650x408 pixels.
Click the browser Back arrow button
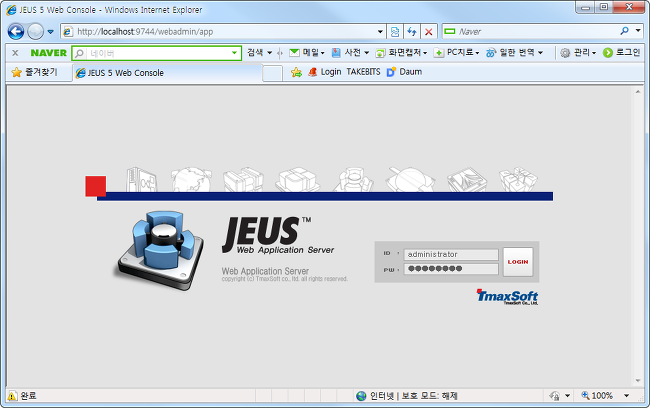16,32
